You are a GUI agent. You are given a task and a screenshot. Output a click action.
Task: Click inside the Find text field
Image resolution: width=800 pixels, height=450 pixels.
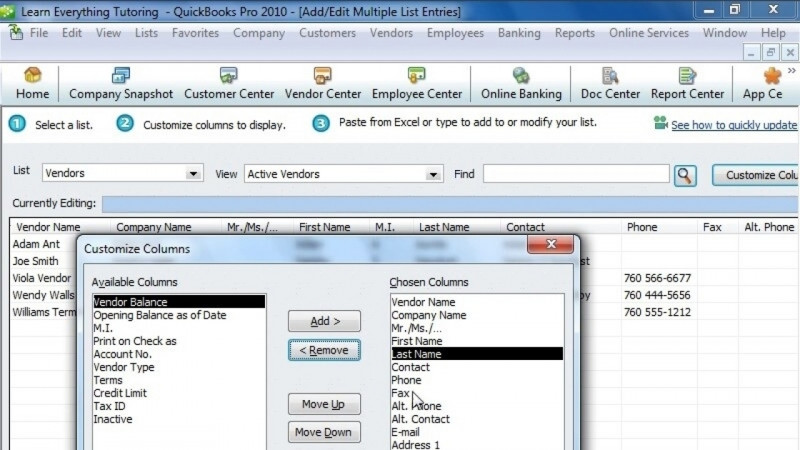coord(576,174)
